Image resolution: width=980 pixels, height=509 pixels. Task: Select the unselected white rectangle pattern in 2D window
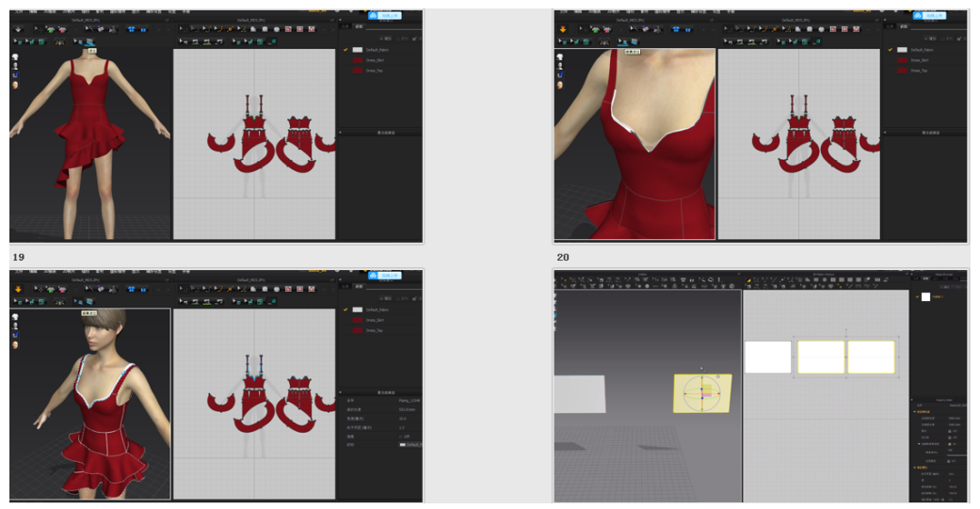click(768, 357)
